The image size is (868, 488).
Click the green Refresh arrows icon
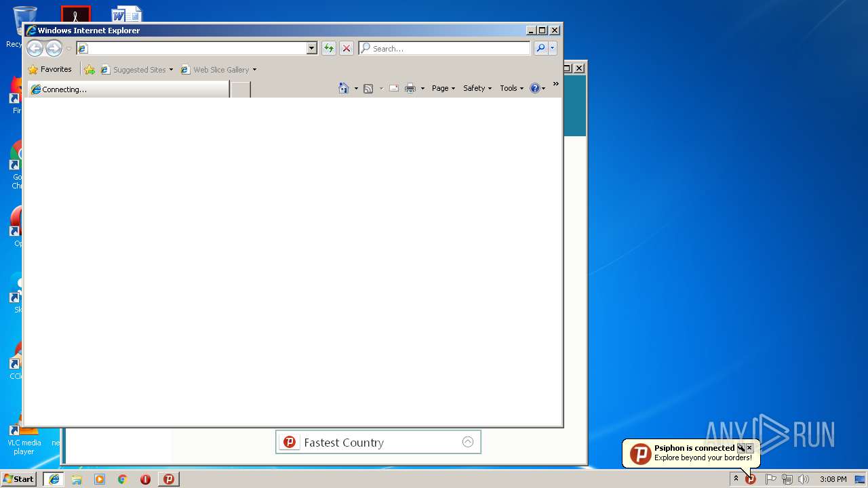pos(329,48)
